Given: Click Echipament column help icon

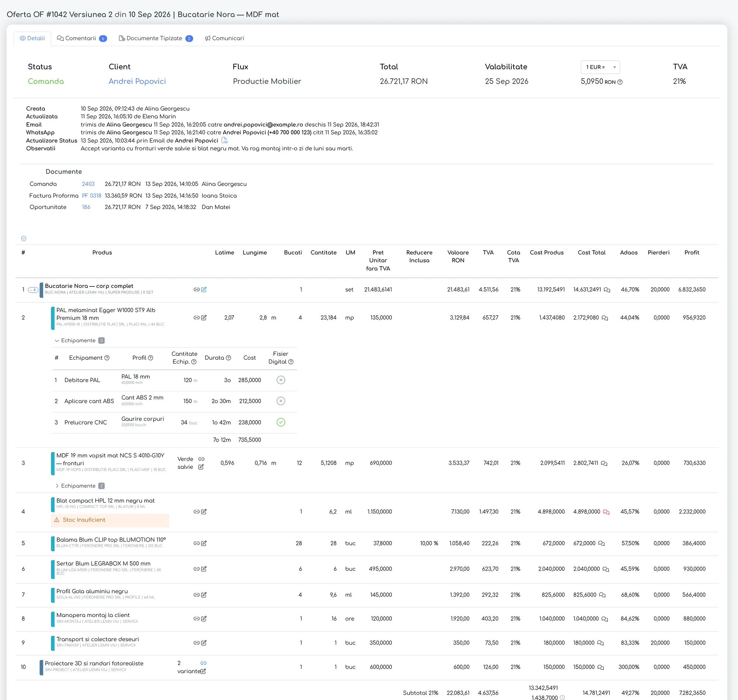Looking at the screenshot, I should click(107, 358).
